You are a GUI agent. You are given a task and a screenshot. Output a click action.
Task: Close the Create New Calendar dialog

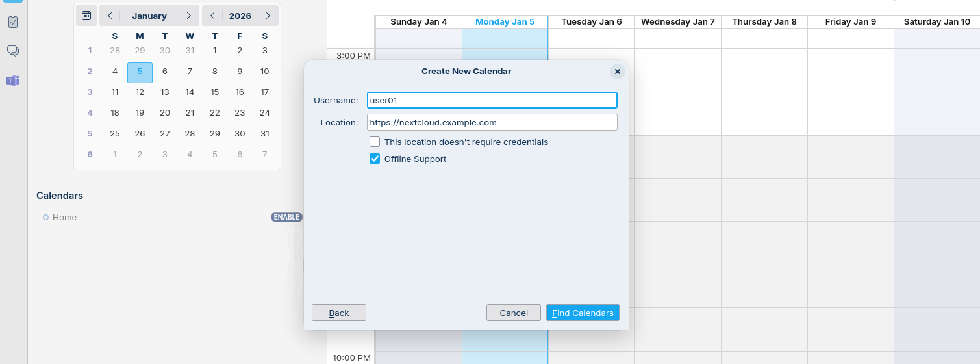[x=617, y=71]
